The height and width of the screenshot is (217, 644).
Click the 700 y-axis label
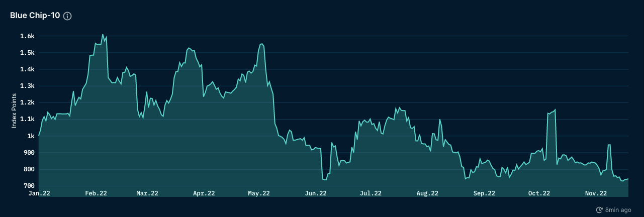pos(29,186)
